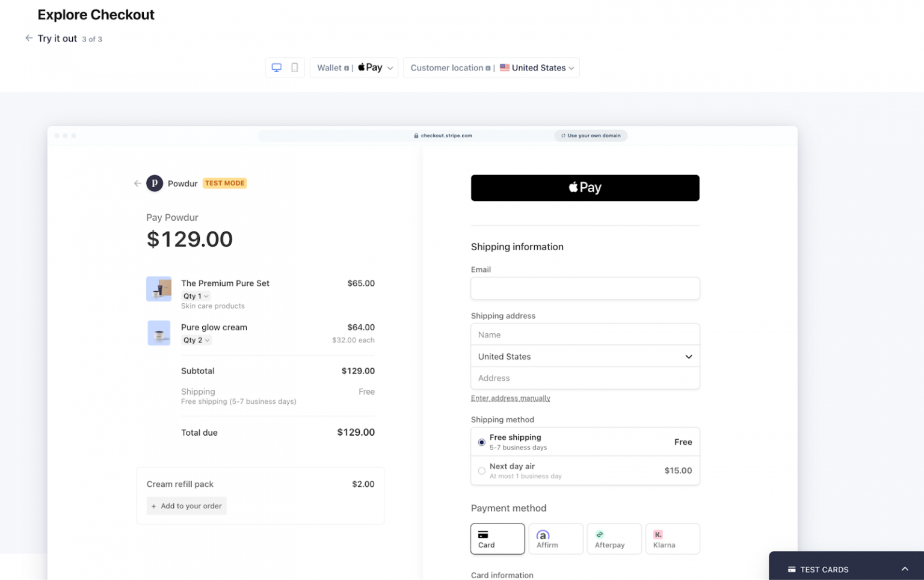924x580 pixels.
Task: Click the back arrow next to Try it out
Action: point(28,38)
